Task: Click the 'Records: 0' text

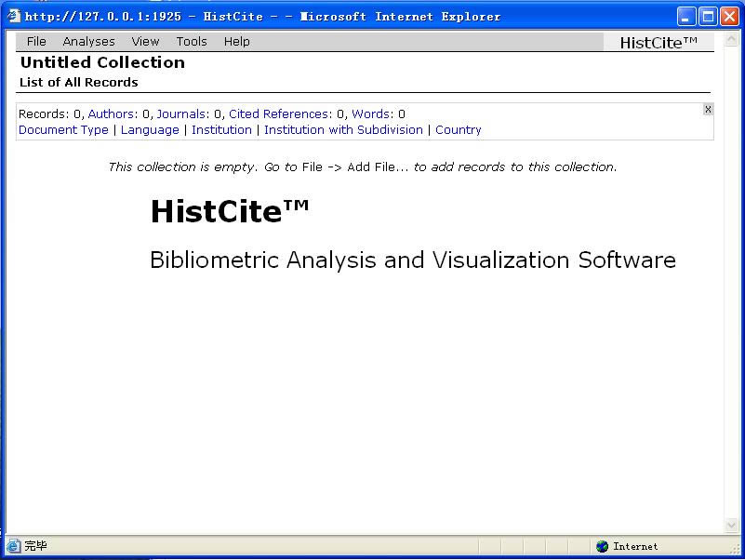Action: (x=50, y=114)
